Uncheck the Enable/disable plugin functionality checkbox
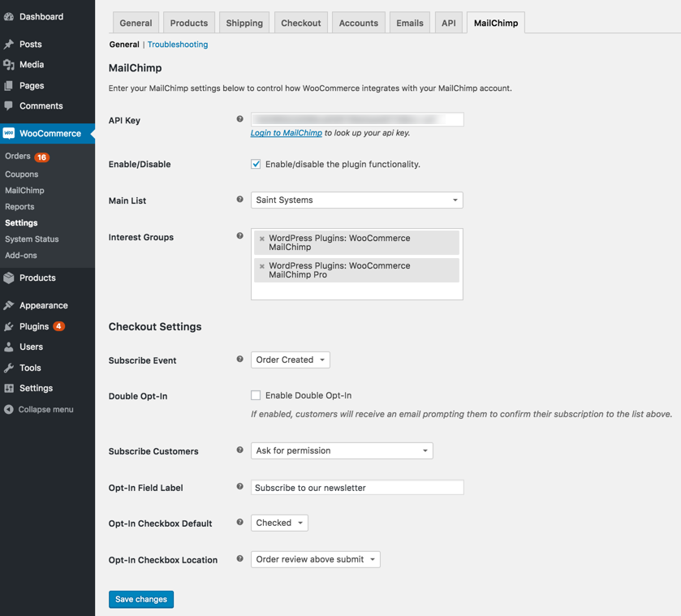The height and width of the screenshot is (616, 681). pyautogui.click(x=256, y=164)
